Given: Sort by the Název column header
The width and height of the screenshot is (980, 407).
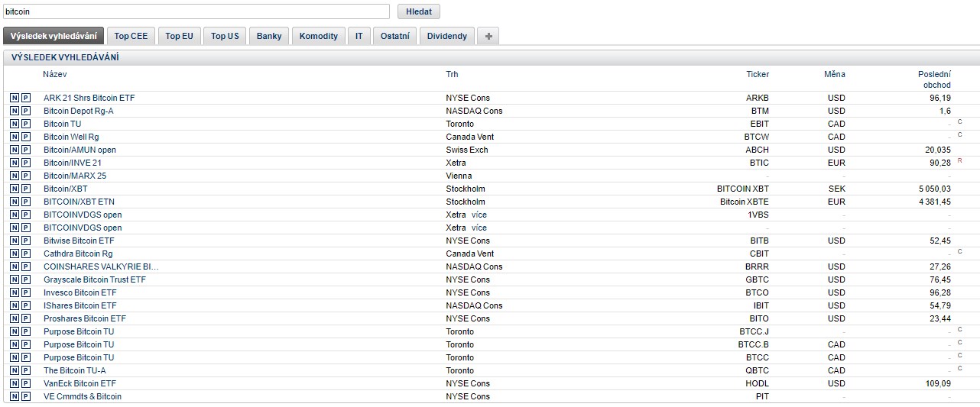Looking at the screenshot, I should point(55,74).
